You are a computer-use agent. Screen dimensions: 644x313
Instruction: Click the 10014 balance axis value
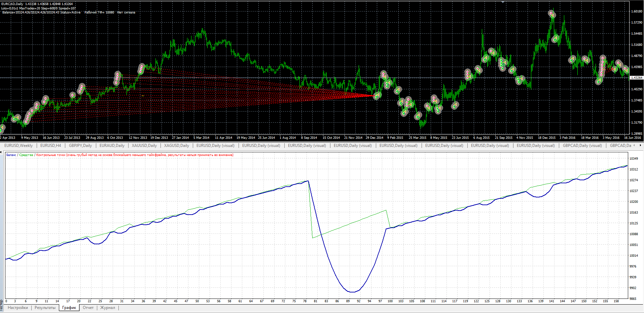(x=634, y=256)
